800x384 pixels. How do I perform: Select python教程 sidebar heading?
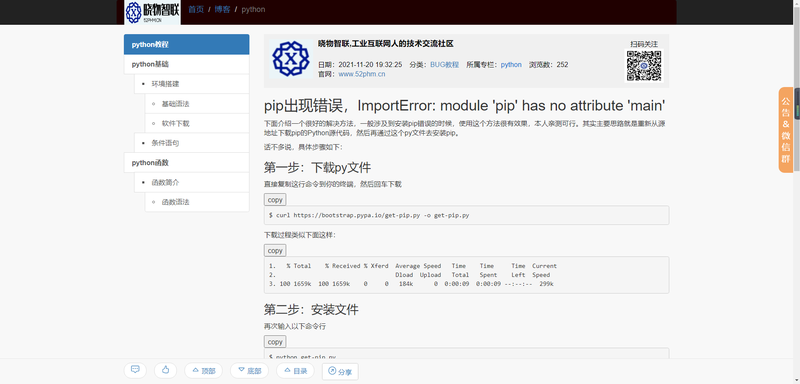click(187, 44)
